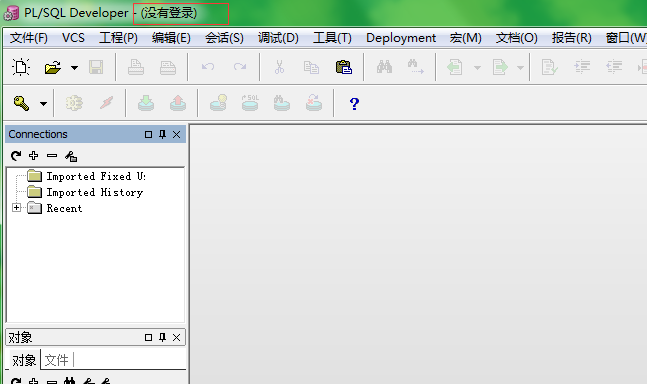Viewport: 647px width, 384px height.
Task: Open the dropdown arrow beside Open folder
Action: click(74, 68)
